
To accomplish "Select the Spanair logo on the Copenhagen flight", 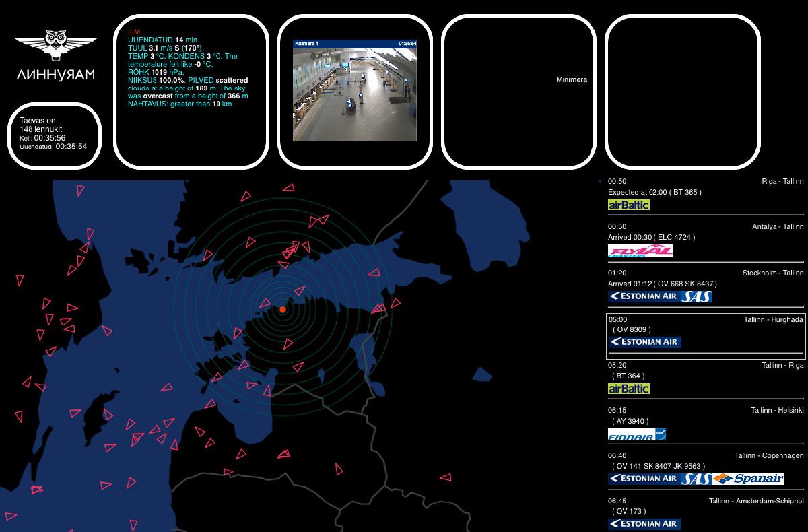I will click(750, 478).
